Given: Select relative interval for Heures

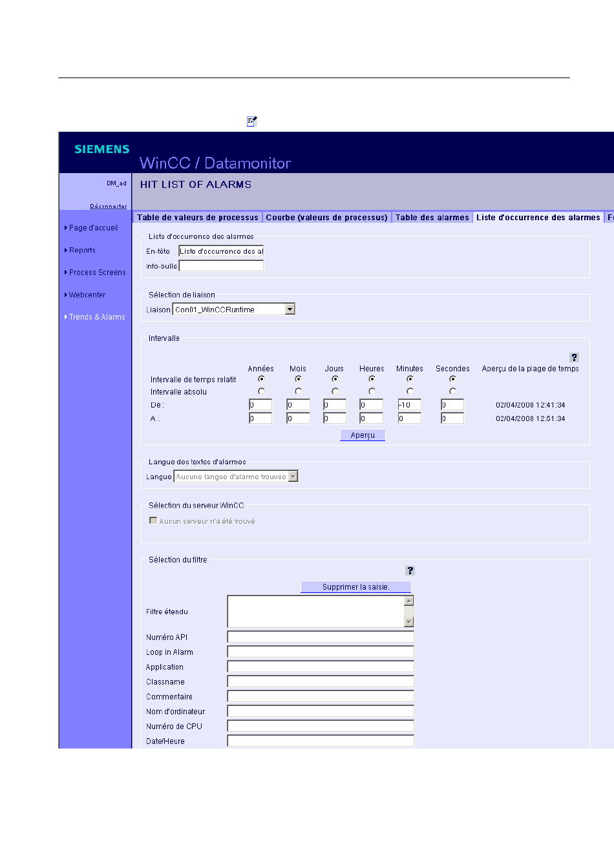Looking at the screenshot, I should [372, 379].
